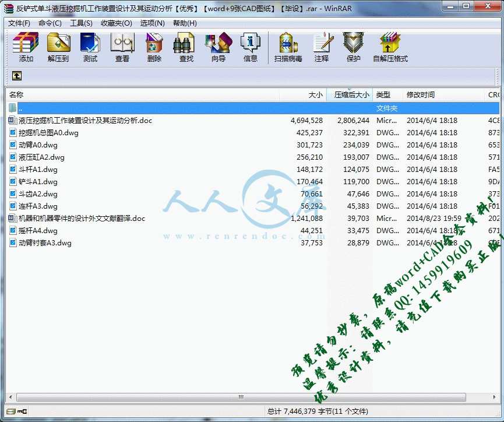
Task: Sort by 压缩后大小 column header
Action: (350, 94)
